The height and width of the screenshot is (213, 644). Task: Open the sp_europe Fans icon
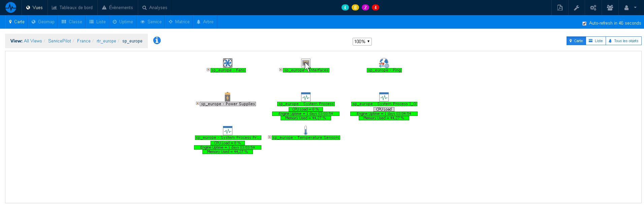[x=228, y=63]
